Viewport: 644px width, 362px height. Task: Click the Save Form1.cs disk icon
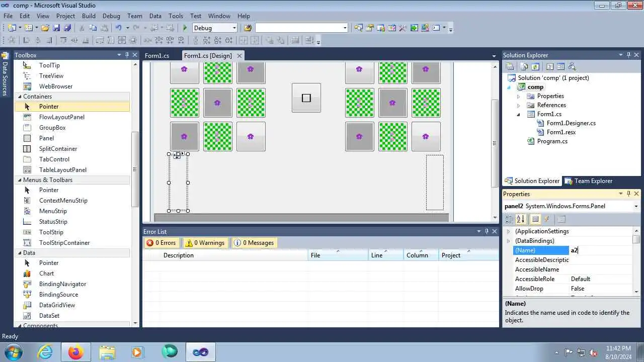(x=56, y=28)
